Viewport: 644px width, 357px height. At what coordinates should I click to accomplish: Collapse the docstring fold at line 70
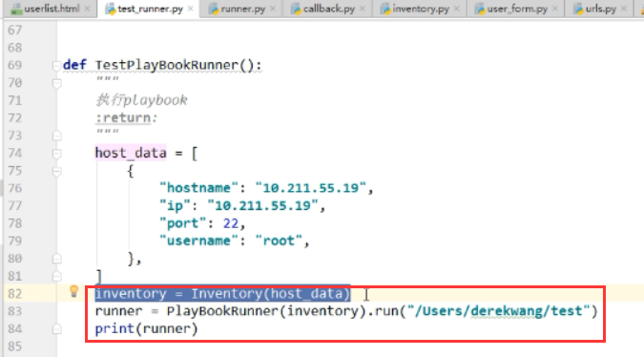[56, 83]
